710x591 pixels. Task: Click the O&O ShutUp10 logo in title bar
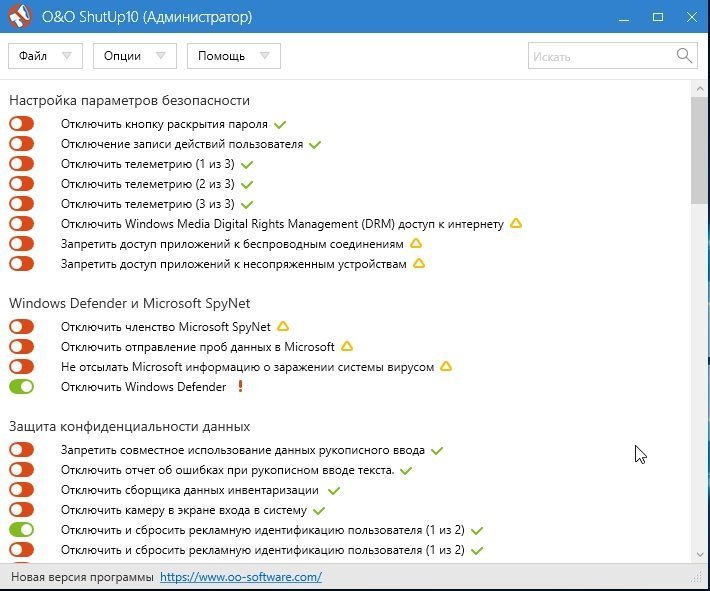[x=20, y=16]
